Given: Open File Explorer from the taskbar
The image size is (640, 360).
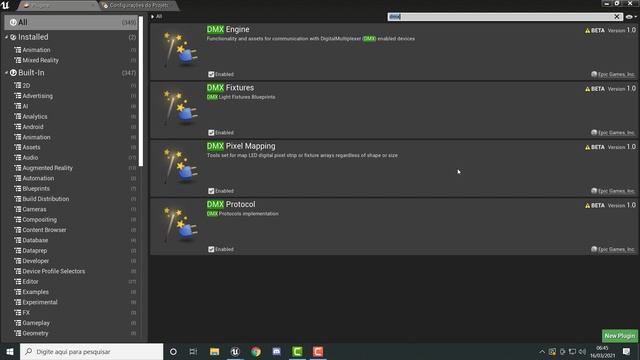Looking at the screenshot, I should (x=214, y=351).
